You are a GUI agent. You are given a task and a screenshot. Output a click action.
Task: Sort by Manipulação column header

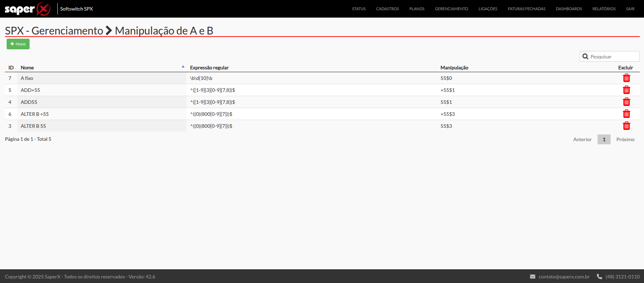click(454, 68)
